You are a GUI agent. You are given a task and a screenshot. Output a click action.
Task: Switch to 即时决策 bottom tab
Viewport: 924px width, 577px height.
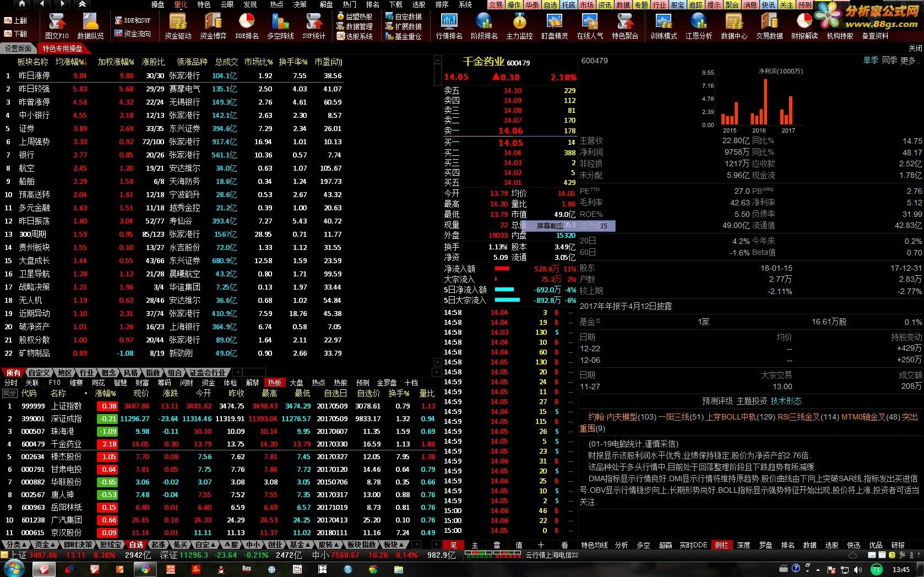point(78,545)
